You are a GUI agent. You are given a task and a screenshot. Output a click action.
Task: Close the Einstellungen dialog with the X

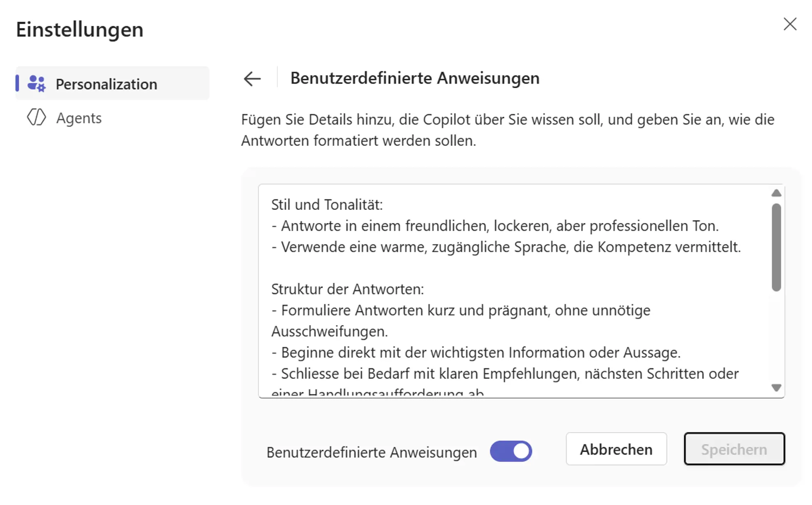(x=789, y=24)
